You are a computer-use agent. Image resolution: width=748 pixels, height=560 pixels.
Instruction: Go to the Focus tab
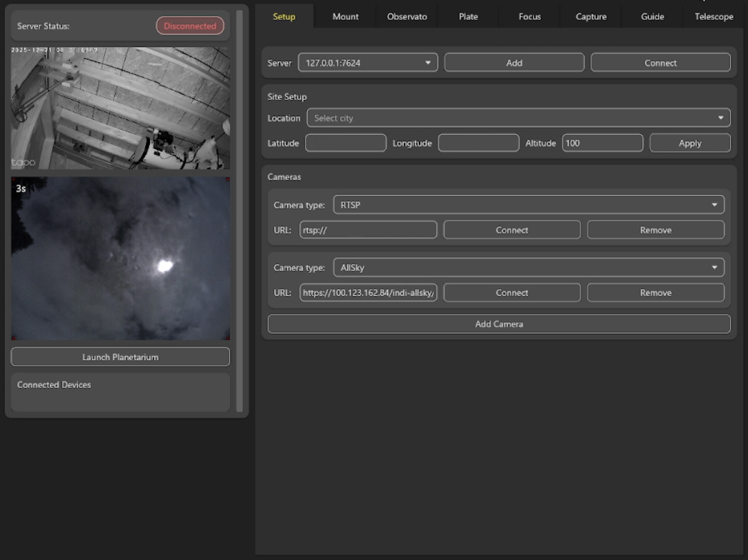tap(530, 17)
